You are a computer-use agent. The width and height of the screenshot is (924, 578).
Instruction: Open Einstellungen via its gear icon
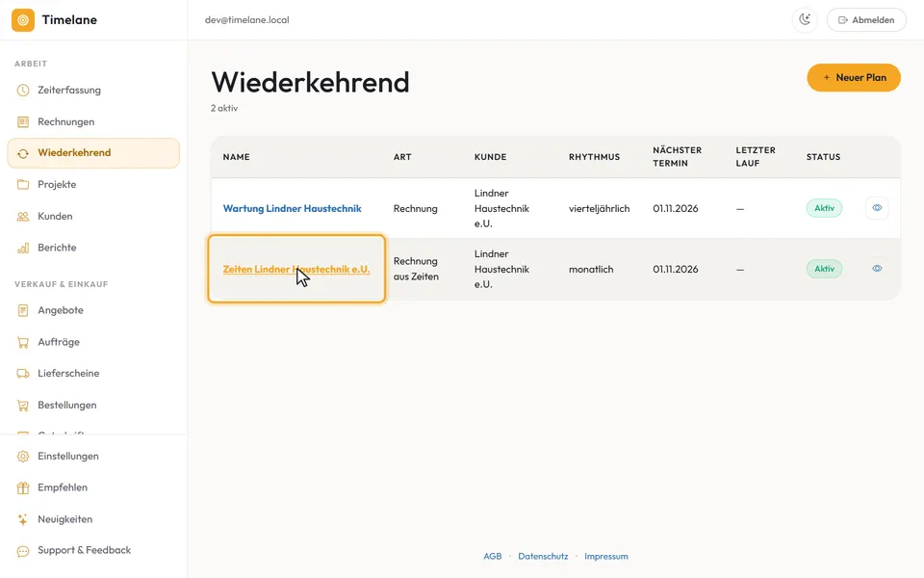click(23, 457)
